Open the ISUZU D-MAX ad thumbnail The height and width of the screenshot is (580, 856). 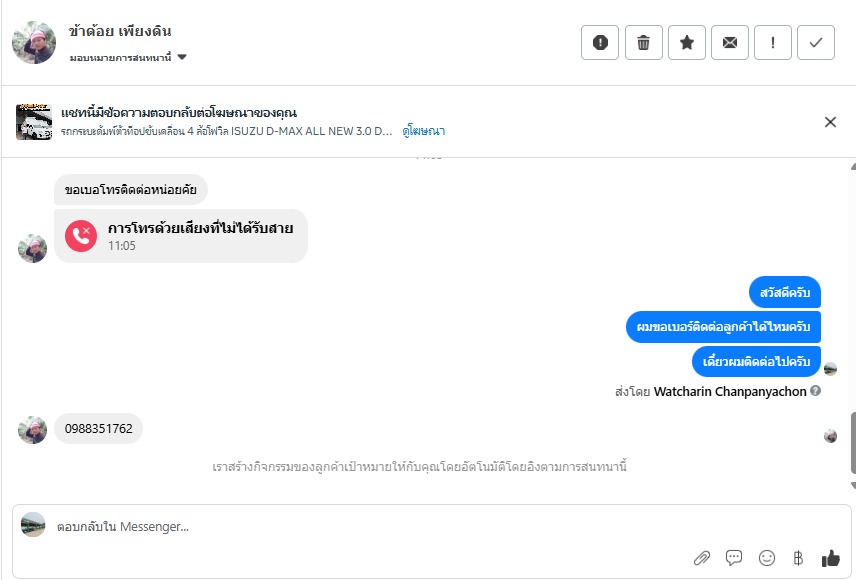click(33, 122)
